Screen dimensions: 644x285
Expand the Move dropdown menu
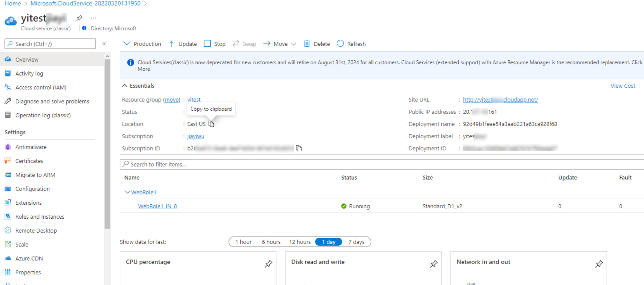294,44
